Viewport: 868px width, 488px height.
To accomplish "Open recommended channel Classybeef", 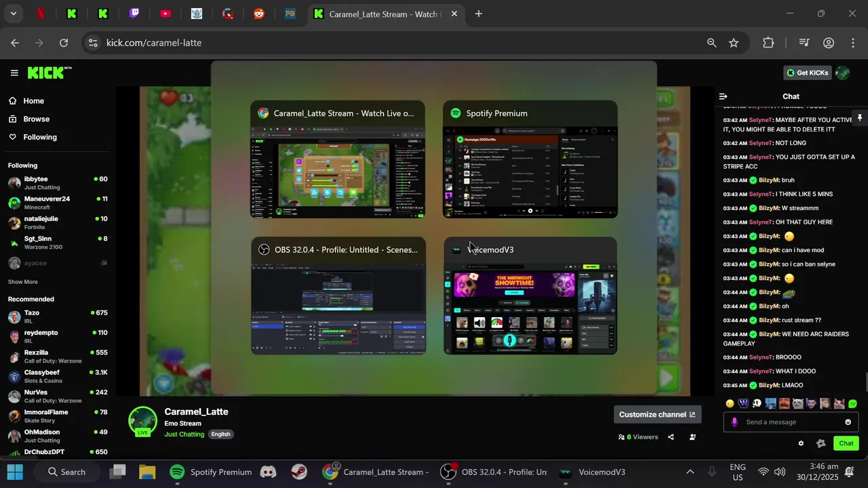I will [x=58, y=376].
